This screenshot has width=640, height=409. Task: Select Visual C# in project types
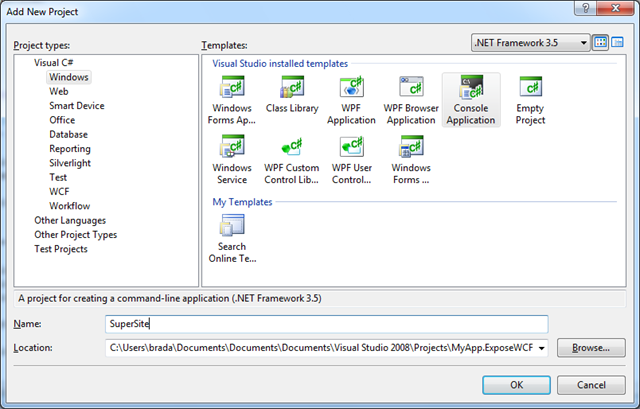pos(55,62)
